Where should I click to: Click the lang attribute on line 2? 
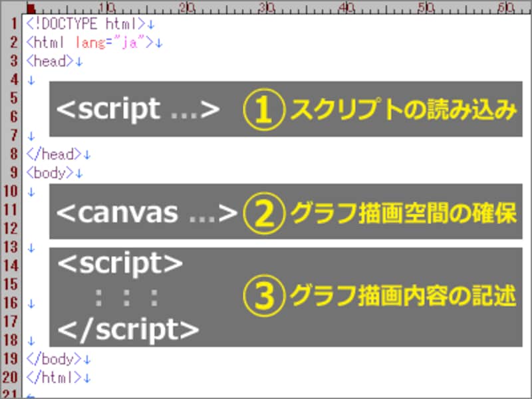(x=90, y=43)
